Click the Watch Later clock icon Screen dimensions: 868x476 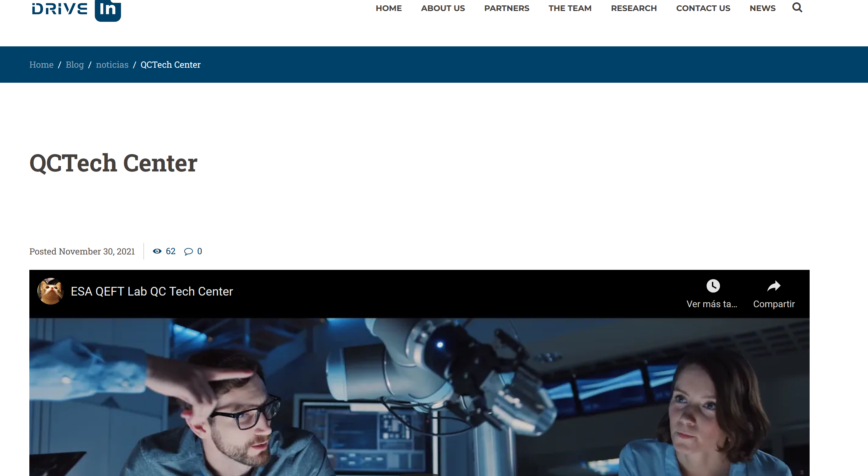point(713,286)
